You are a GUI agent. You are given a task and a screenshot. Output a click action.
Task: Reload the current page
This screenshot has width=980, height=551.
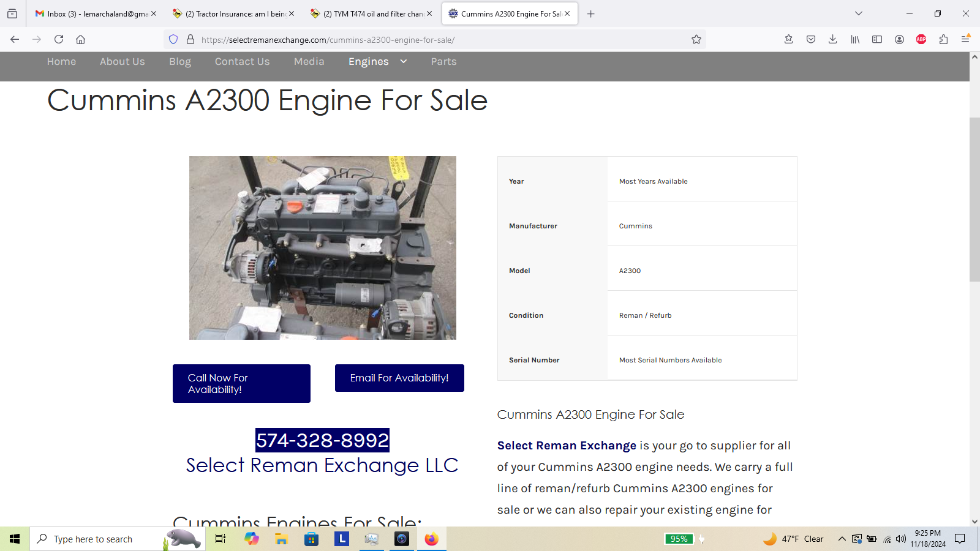pyautogui.click(x=59, y=39)
